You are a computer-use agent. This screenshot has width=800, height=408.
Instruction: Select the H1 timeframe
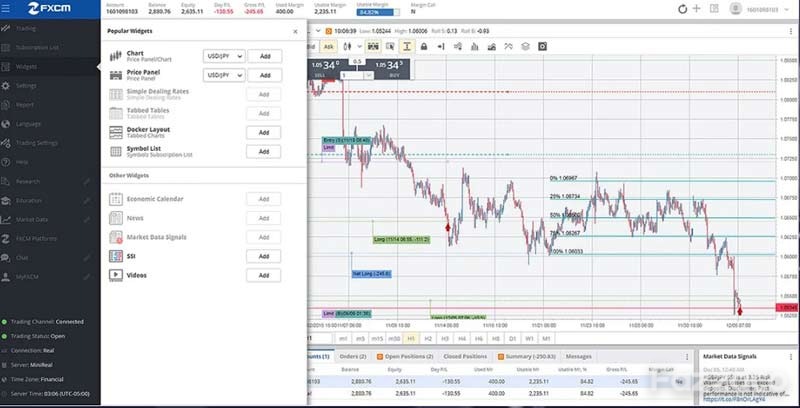[411, 339]
